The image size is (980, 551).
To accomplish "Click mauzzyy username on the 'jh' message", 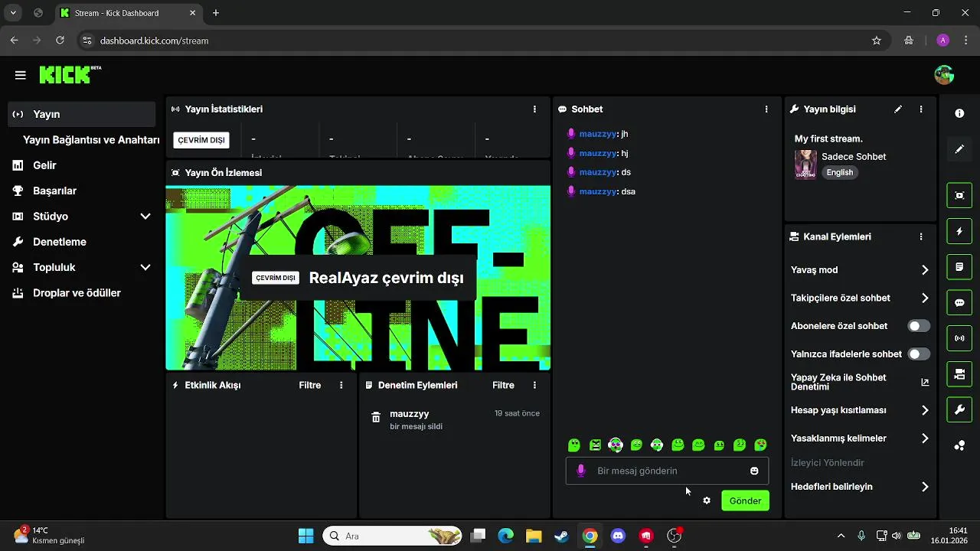I will click(597, 134).
